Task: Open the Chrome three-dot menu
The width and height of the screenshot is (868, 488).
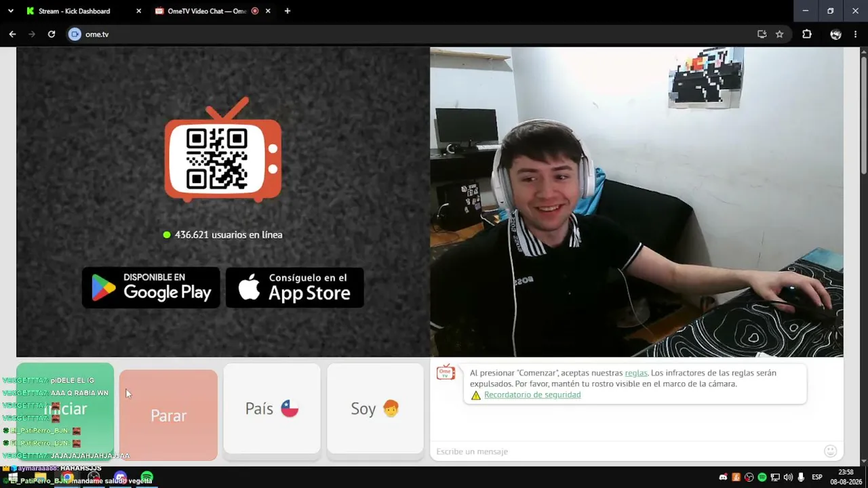Action: point(856,34)
